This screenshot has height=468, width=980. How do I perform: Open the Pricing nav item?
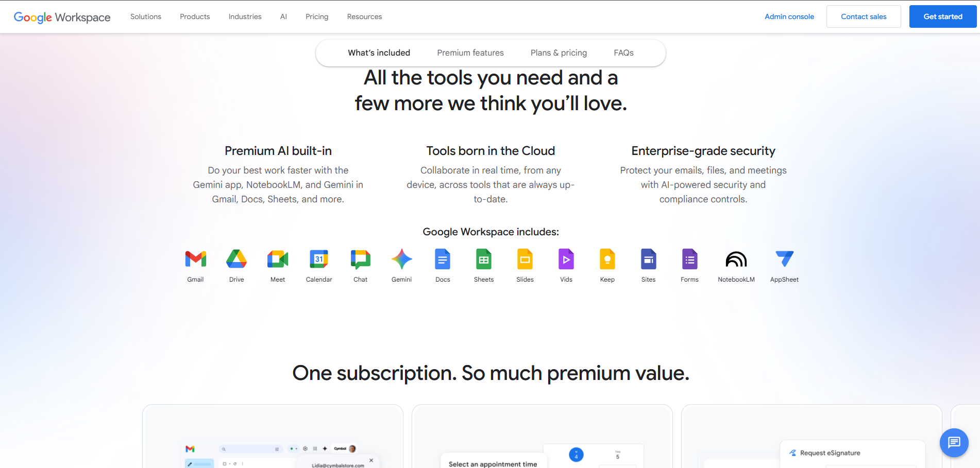[317, 16]
